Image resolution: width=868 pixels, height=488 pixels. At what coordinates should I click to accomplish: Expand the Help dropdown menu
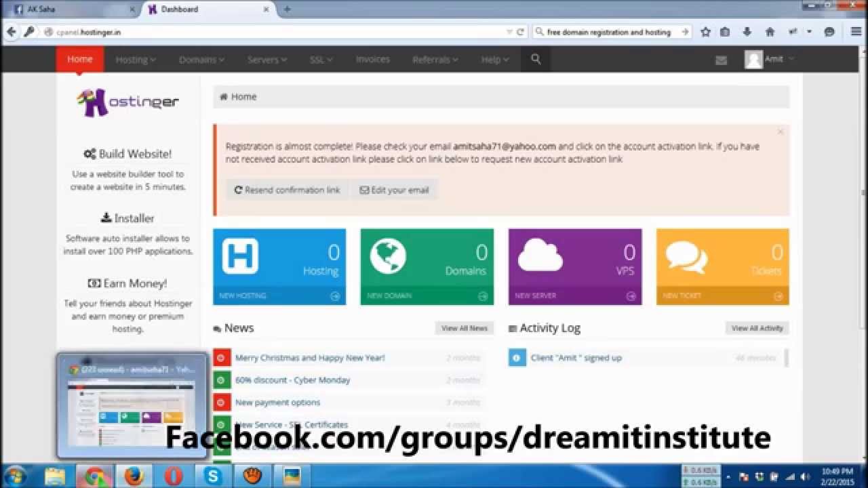tap(495, 60)
